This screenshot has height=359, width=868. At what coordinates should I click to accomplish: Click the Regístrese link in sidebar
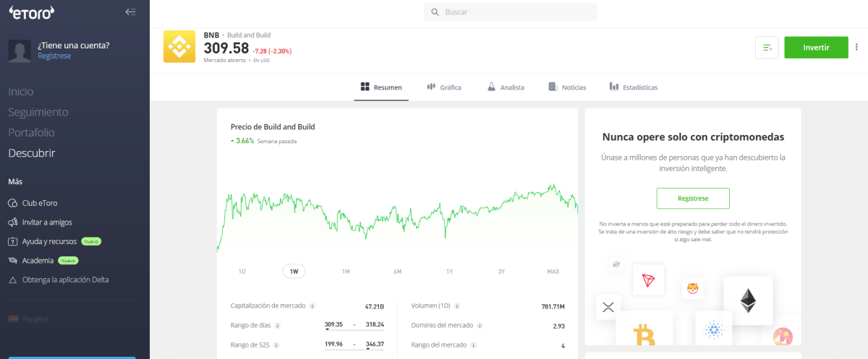click(x=54, y=56)
